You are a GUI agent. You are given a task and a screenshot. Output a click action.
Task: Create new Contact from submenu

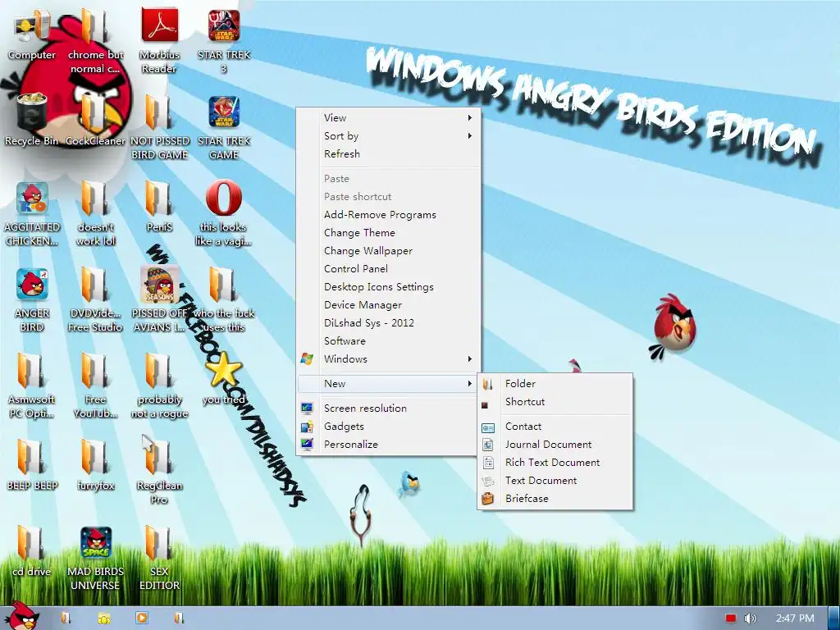[555, 427]
